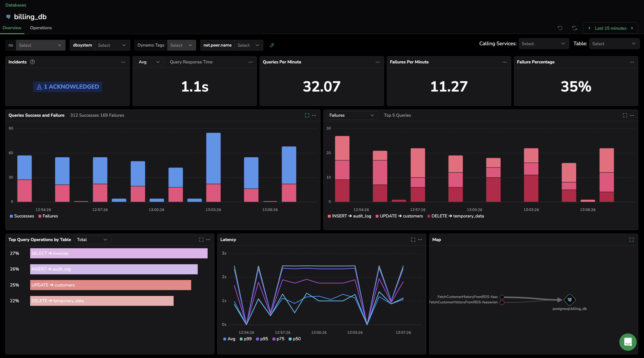Screen dimensions: 644x358
Task: Toggle p50 latency legend series
Action: 295,339
